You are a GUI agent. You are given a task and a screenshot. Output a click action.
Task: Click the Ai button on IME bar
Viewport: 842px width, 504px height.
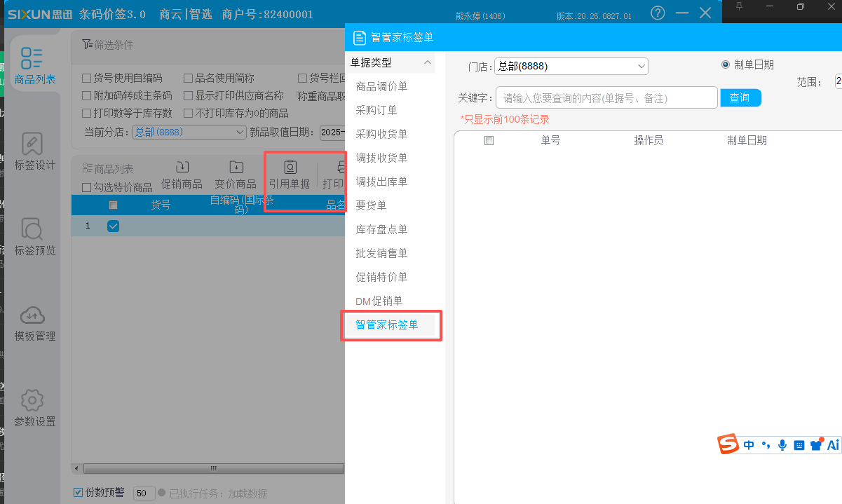833,445
